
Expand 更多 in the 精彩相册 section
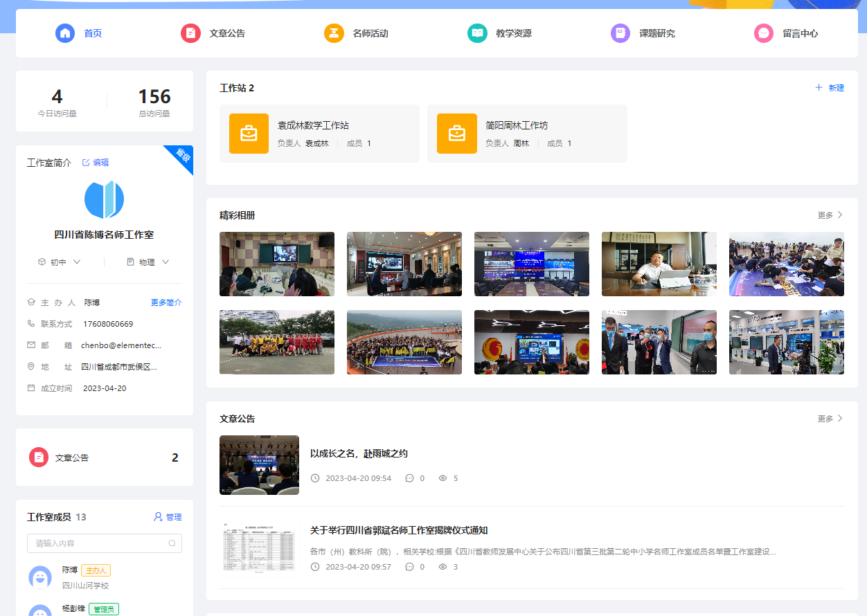830,215
